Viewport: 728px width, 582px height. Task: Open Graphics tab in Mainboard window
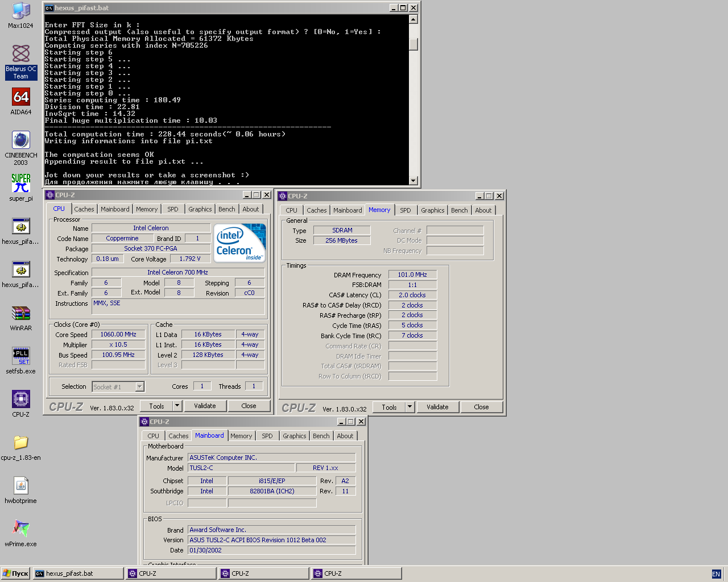coord(295,436)
